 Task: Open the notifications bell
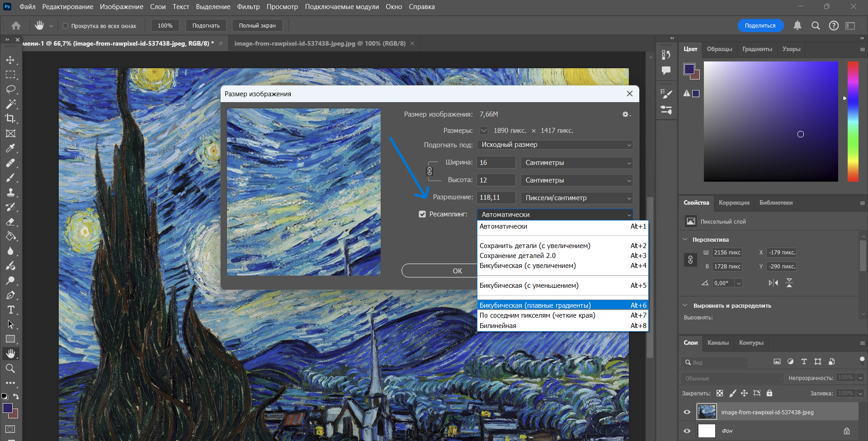pyautogui.click(x=797, y=26)
